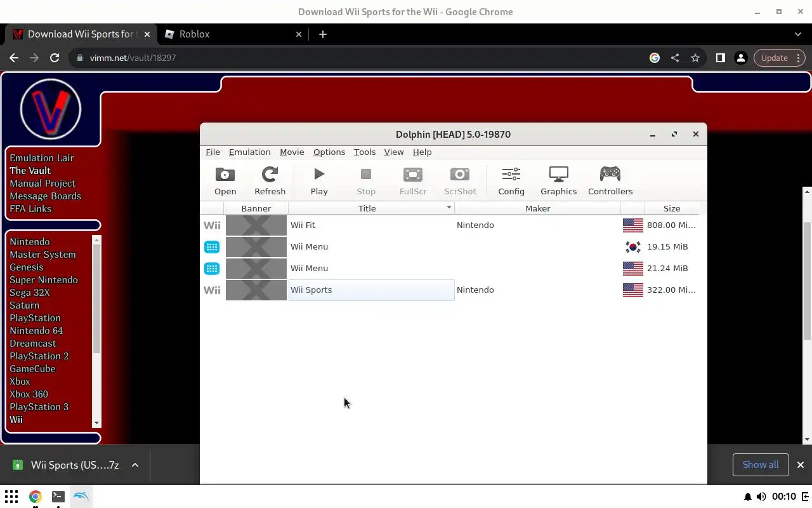The width and height of the screenshot is (812, 508).
Task: Refresh the Dolphin game list
Action: [270, 181]
